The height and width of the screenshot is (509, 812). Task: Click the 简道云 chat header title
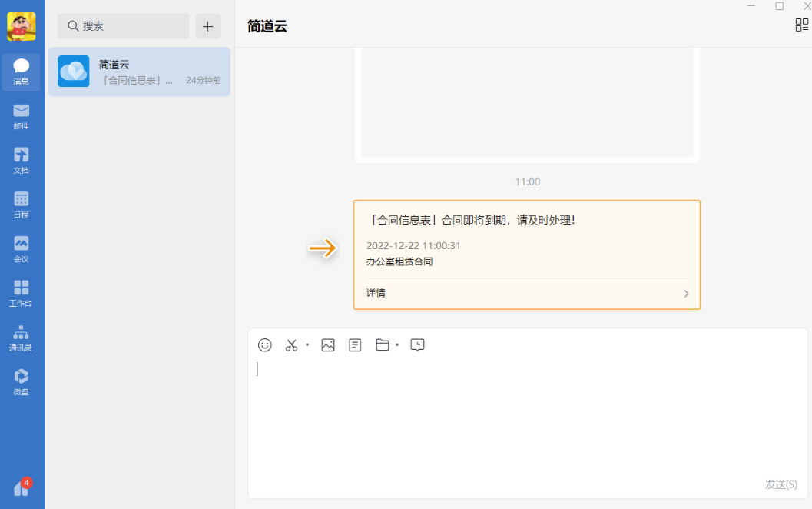[267, 26]
